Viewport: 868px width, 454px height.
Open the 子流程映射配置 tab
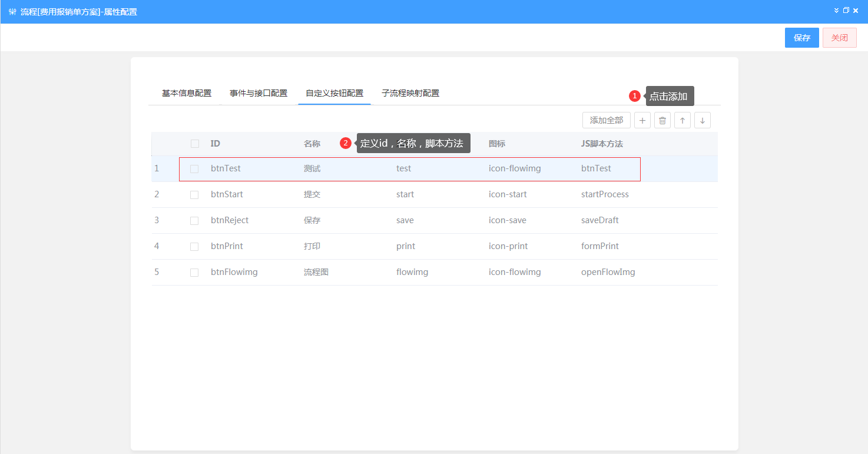(x=410, y=93)
